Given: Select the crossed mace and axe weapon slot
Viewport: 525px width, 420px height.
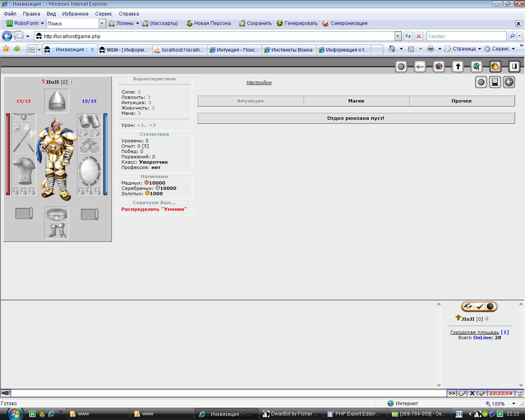Looking at the screenshot, I should point(24,138).
